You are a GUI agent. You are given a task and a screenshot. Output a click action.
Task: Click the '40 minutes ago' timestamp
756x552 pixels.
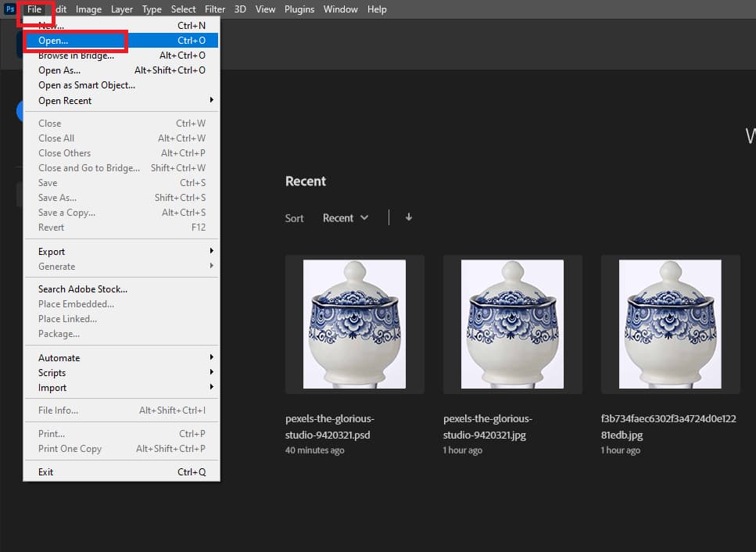314,450
